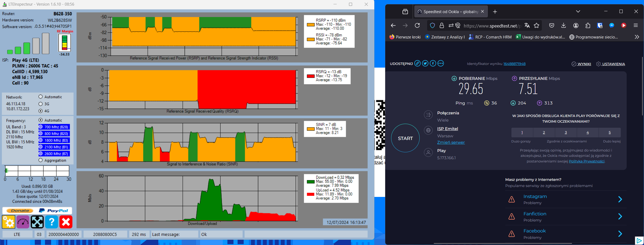Select Automatic frequency option
The image size is (644, 245).
pyautogui.click(x=41, y=120)
